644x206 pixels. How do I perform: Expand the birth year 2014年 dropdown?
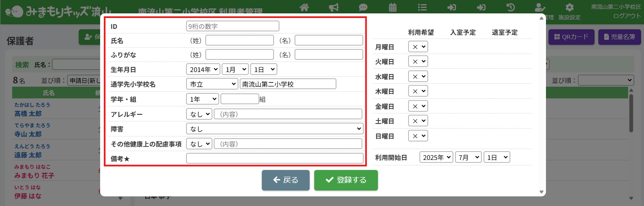[203, 70]
